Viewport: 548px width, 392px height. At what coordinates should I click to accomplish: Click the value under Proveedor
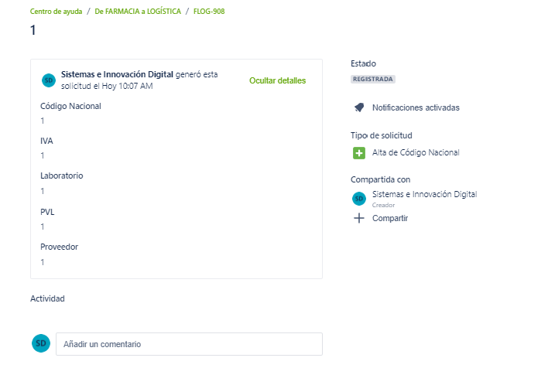tap(43, 262)
